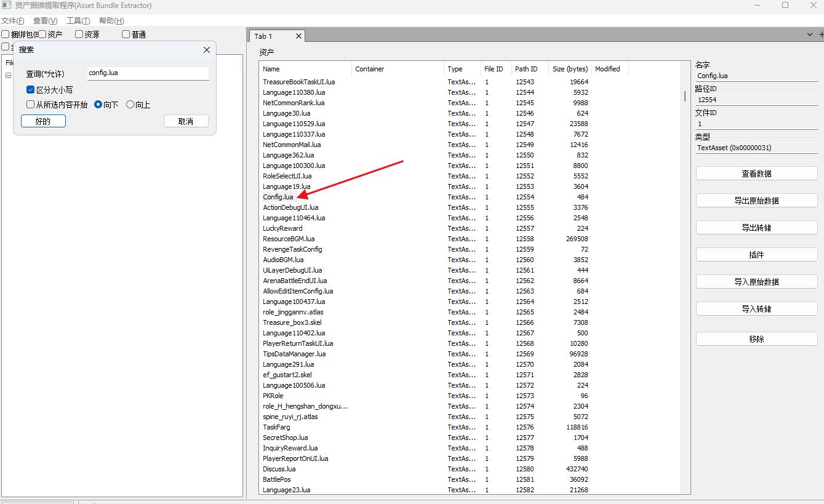Open the 文件(F) menu
Image resolution: width=824 pixels, height=504 pixels.
pyautogui.click(x=13, y=21)
